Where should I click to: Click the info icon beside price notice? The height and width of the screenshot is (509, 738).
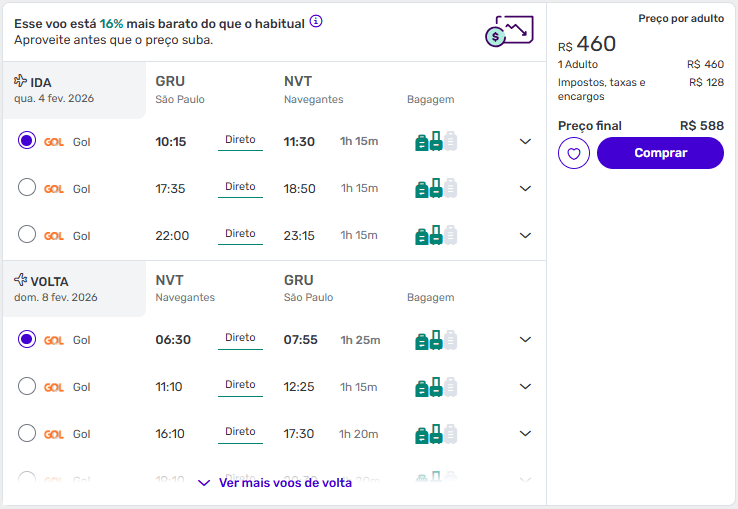click(316, 21)
